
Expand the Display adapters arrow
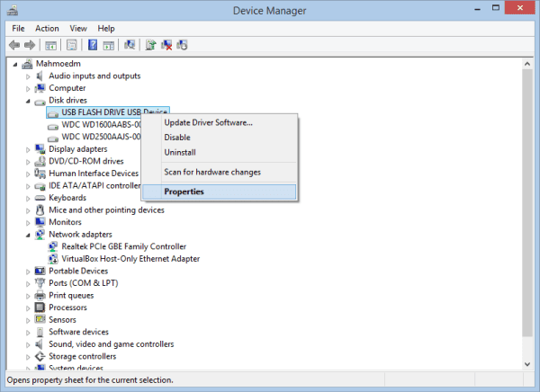click(x=28, y=150)
